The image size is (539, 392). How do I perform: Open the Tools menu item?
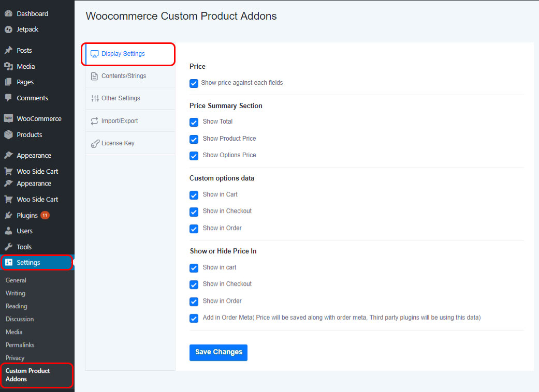37,247
